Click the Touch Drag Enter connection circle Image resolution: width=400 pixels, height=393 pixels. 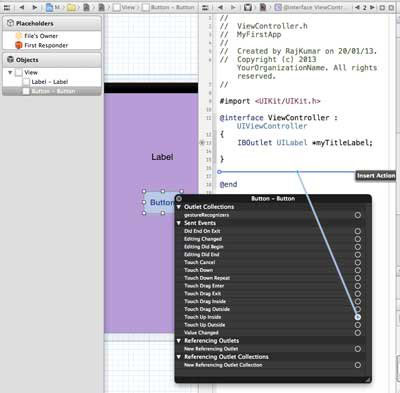point(358,286)
